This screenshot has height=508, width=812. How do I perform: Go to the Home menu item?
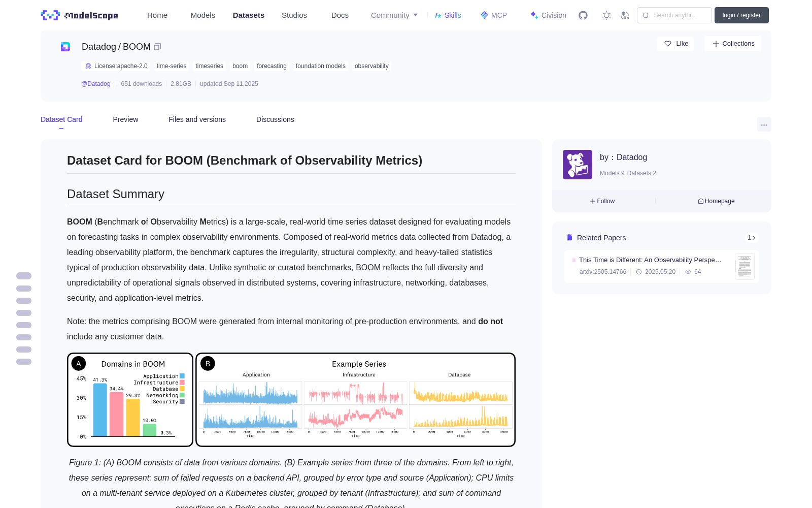coord(157,15)
